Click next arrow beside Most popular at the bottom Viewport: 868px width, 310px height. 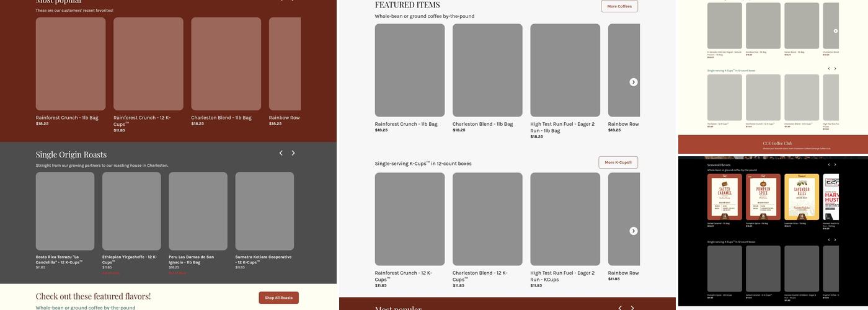pos(632,308)
